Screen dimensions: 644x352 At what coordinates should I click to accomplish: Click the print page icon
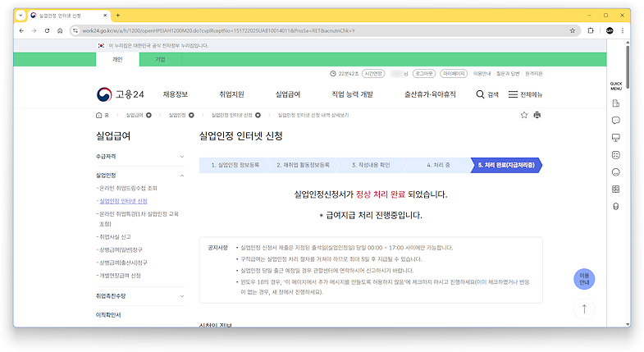tap(537, 115)
